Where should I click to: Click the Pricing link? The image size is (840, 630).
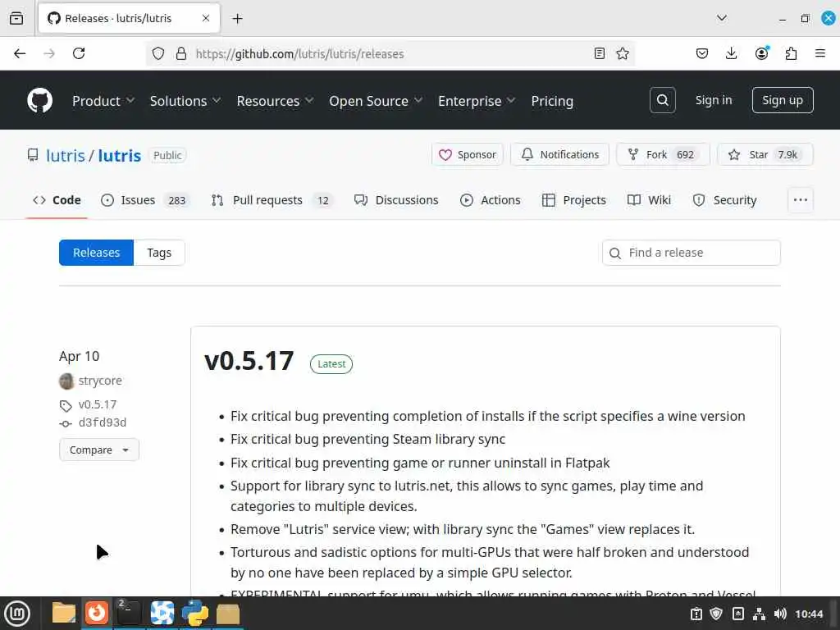pos(552,101)
